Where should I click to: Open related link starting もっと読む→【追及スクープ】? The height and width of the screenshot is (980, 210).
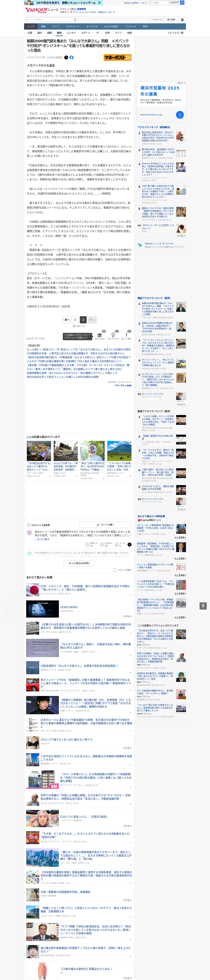pyautogui.click(x=79, y=351)
